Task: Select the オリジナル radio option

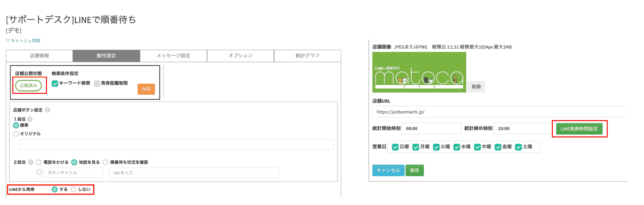Action: (16, 134)
